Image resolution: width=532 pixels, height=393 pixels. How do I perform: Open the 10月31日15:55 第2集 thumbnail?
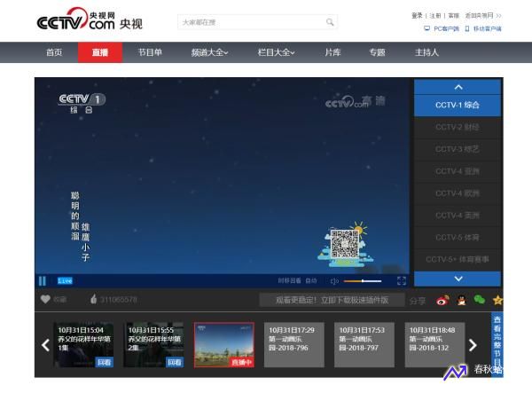coord(153,345)
